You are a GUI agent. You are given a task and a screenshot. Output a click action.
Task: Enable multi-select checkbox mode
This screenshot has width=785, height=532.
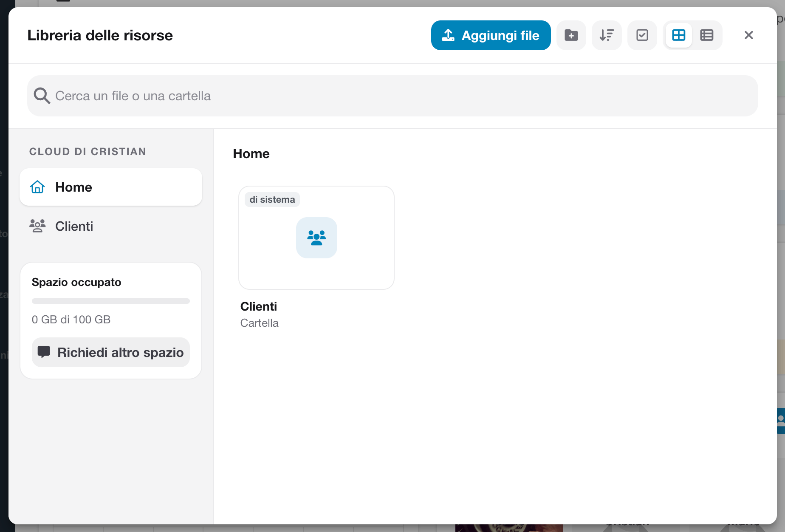click(642, 35)
